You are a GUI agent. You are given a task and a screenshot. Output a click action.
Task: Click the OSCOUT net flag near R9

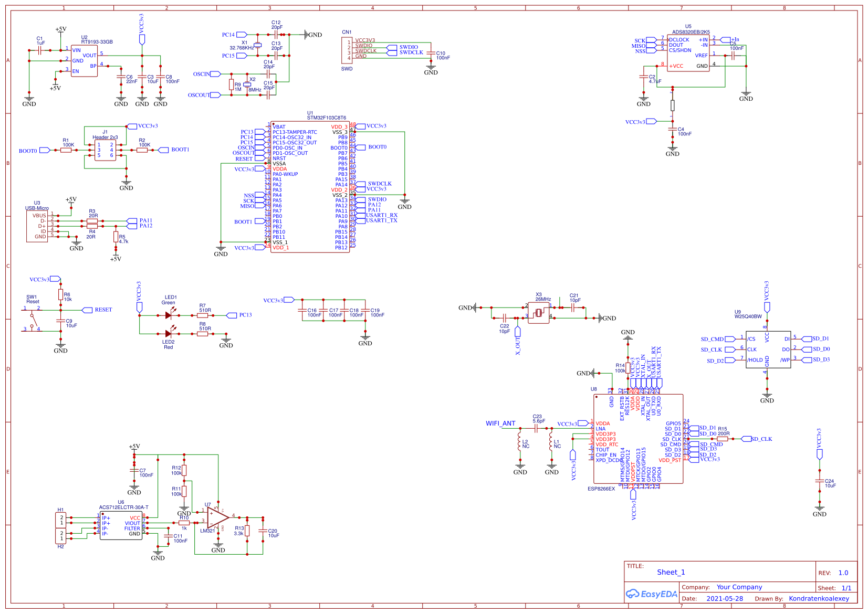click(x=204, y=95)
